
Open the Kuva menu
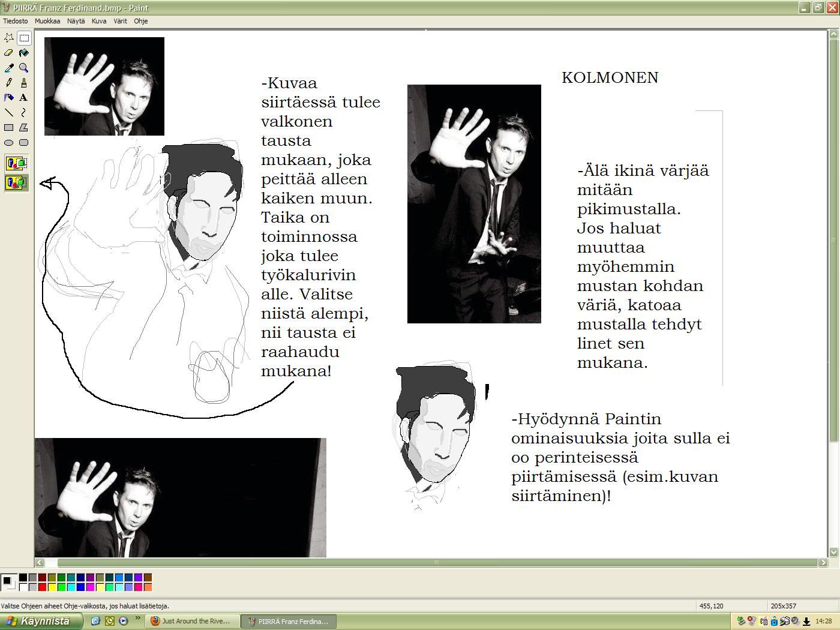click(x=99, y=21)
